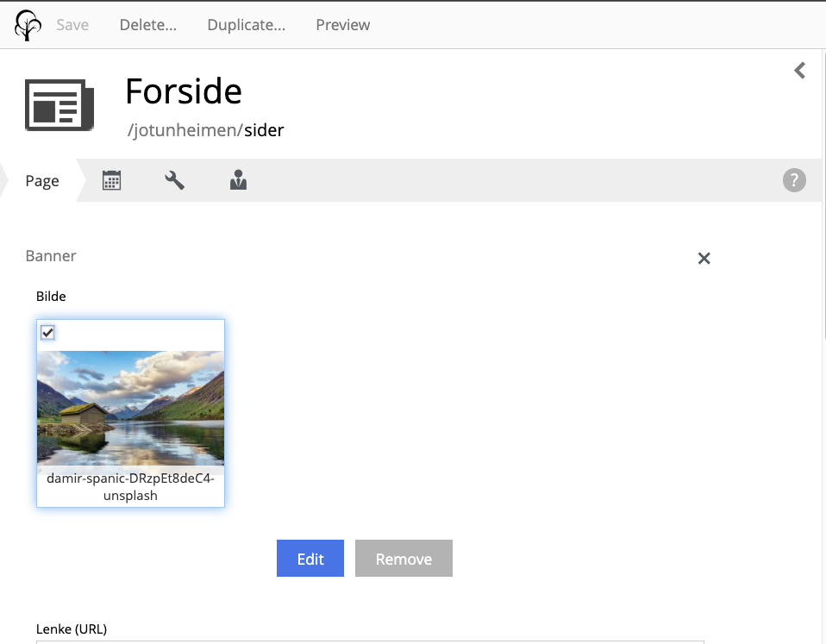The width and height of the screenshot is (826, 644).
Task: Click the page content type icon
Action: [59, 104]
